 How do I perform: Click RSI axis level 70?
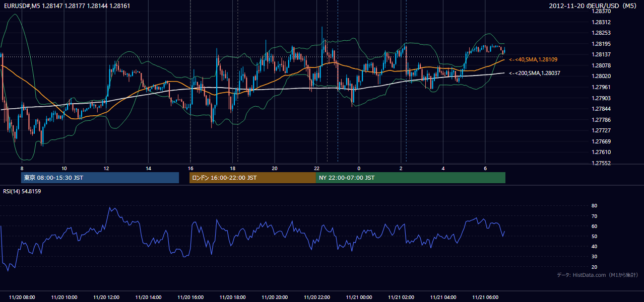point(594,216)
